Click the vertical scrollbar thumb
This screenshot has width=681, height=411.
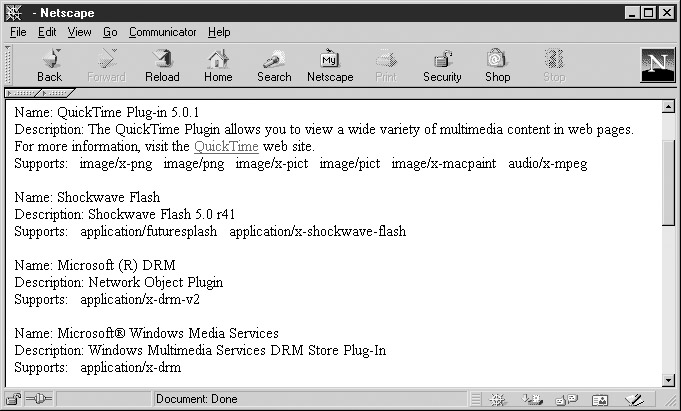[669, 180]
